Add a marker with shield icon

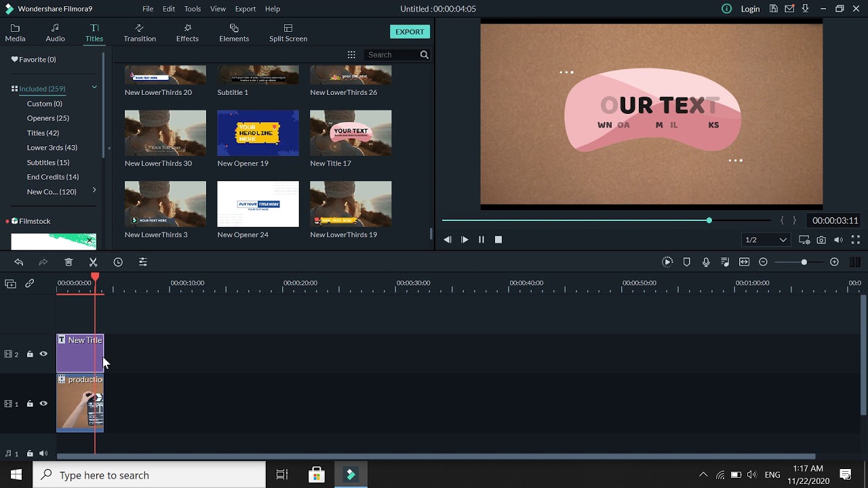click(x=686, y=262)
